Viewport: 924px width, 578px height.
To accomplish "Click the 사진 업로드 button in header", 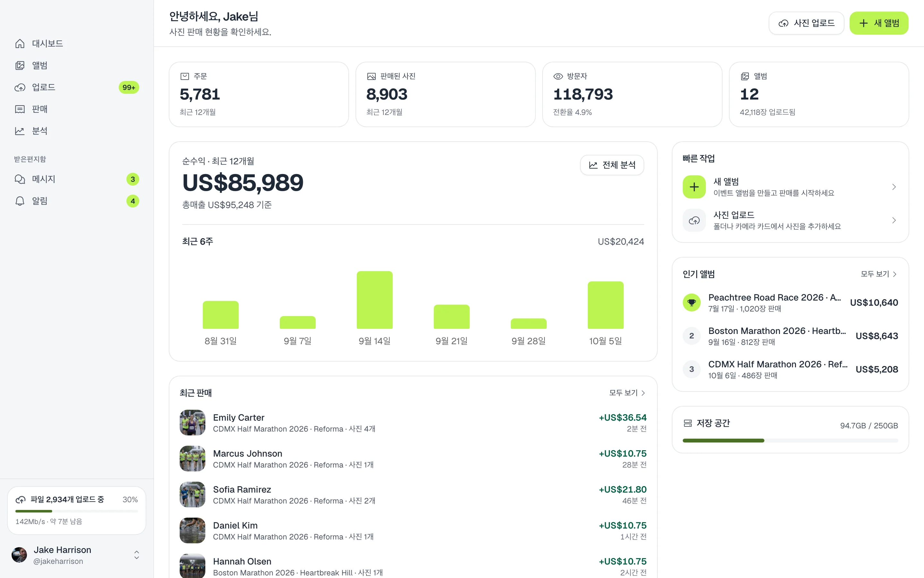I will click(x=806, y=23).
